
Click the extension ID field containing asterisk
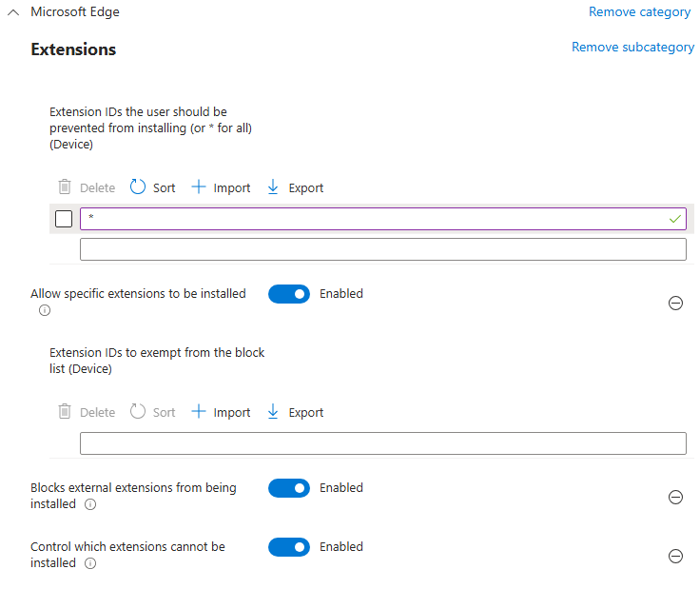tap(371, 219)
